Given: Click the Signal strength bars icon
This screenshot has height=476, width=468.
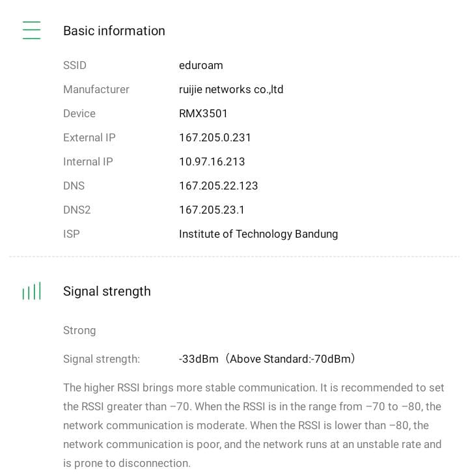Looking at the screenshot, I should 31,291.
